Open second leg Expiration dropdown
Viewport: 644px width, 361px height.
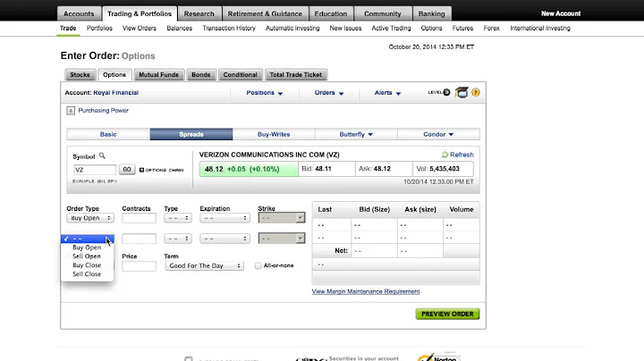(x=225, y=239)
